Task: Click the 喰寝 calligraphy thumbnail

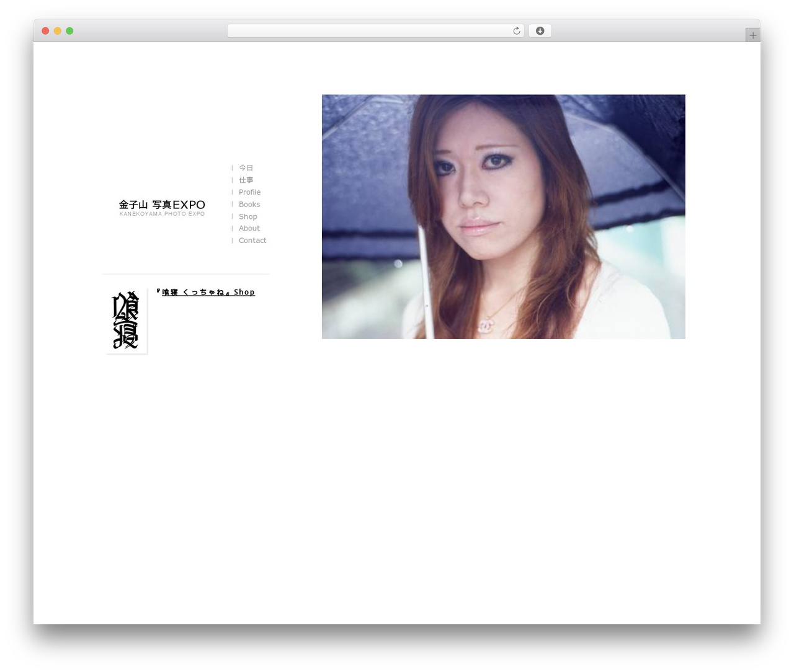Action: pos(127,321)
